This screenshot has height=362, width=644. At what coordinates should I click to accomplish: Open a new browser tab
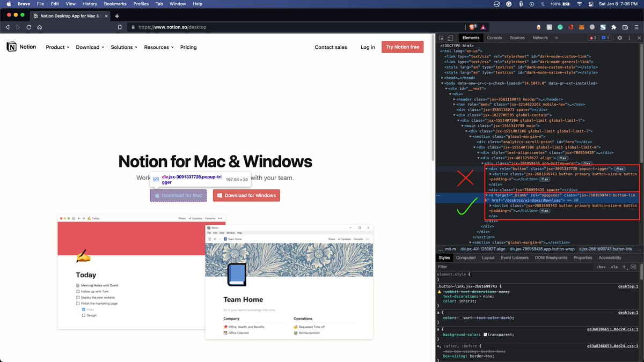(117, 16)
